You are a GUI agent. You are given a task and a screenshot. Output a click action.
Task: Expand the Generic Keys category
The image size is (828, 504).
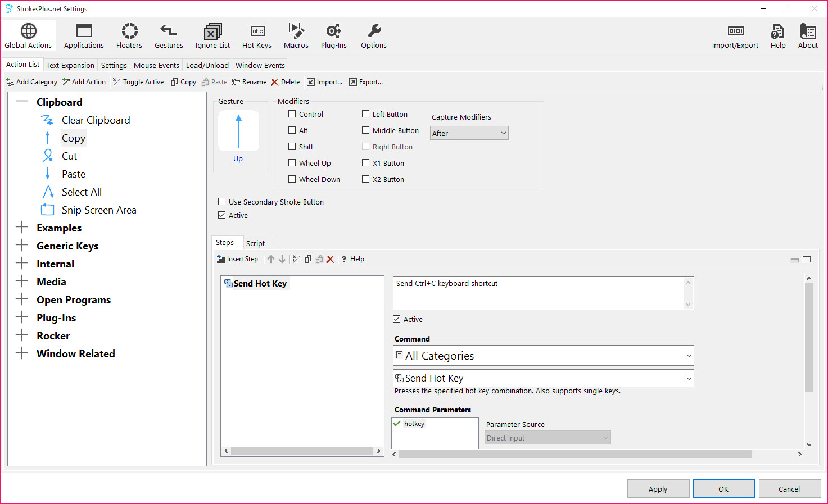tap(22, 246)
